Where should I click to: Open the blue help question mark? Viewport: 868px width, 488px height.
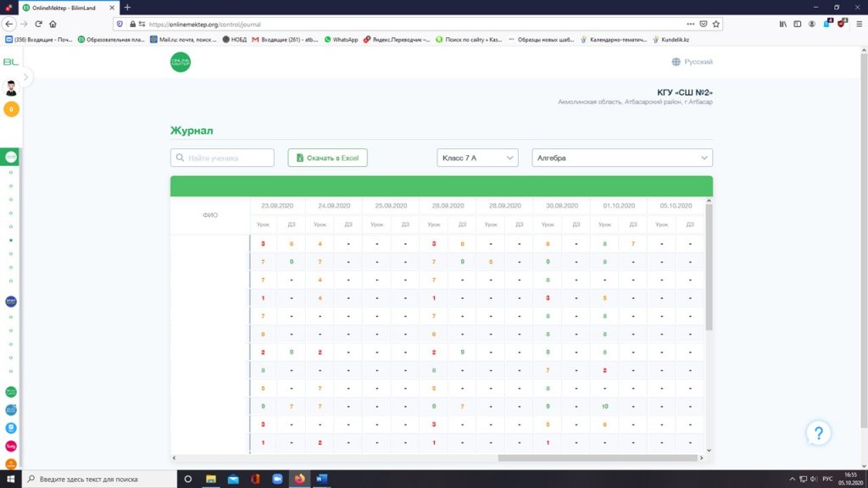[x=818, y=433]
